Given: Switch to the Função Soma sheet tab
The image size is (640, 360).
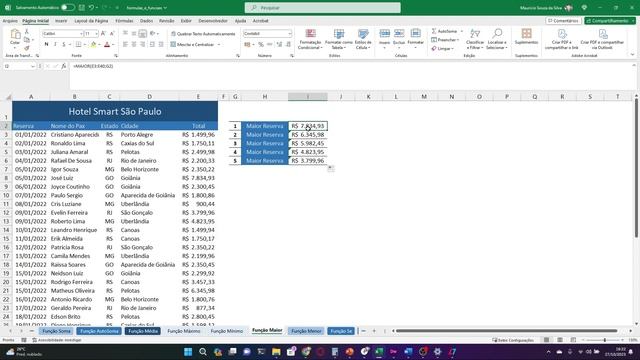Looking at the screenshot, I should [56, 331].
